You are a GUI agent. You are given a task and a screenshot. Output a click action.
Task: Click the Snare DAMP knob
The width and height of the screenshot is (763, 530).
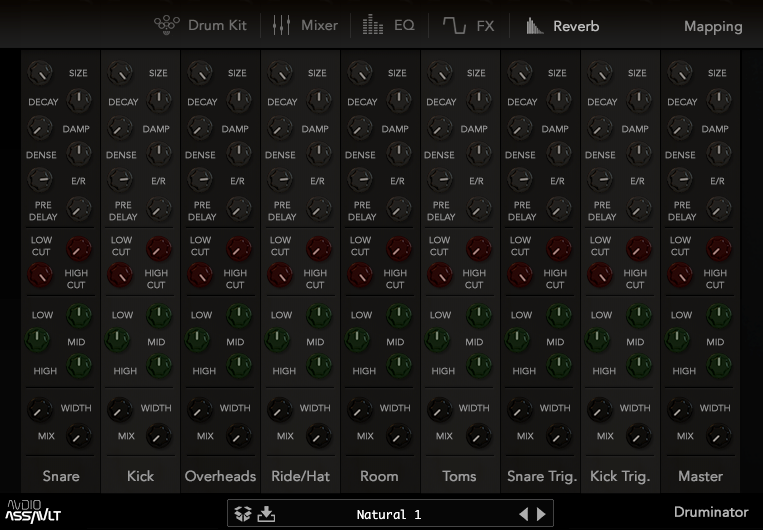coord(40,128)
